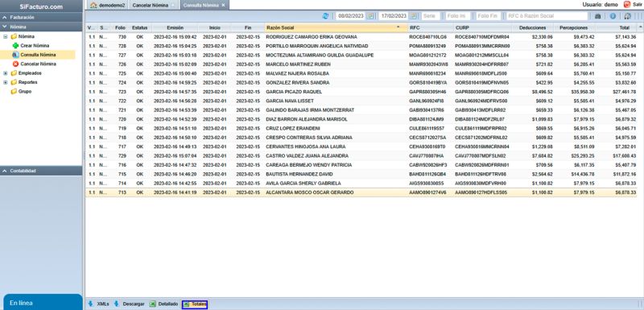Screen dimensions: 644x310
Task: Sort by the Inicio column header
Action: click(x=214, y=27)
